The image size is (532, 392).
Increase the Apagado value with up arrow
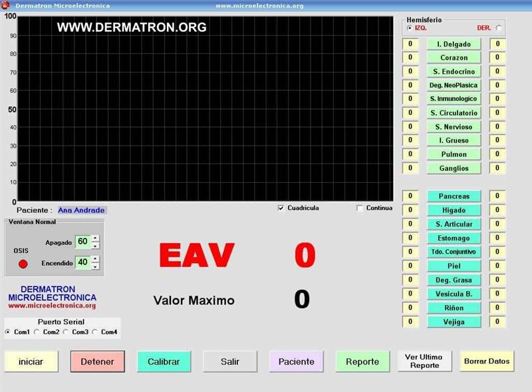[95, 239]
